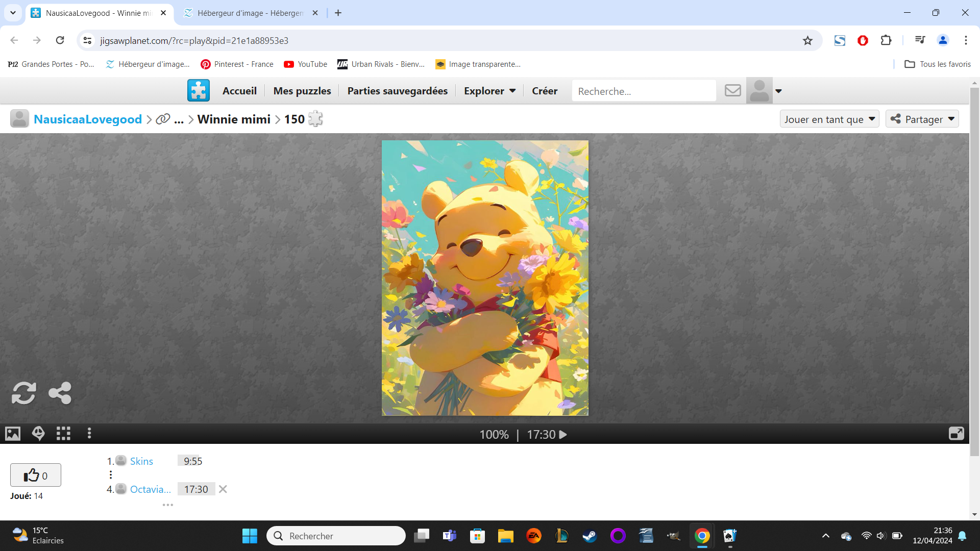Image resolution: width=980 pixels, height=551 pixels.
Task: Go to Parties sauvegardées
Action: tap(397, 91)
